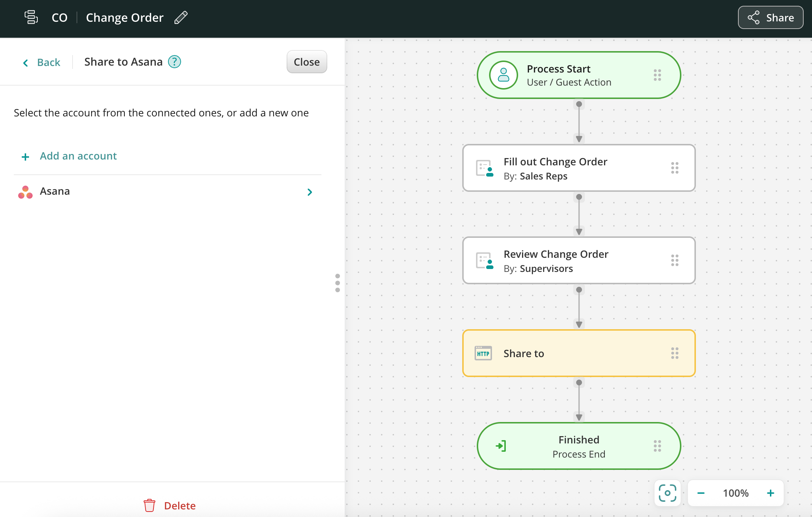
Task: Click Add an account link
Action: (78, 156)
